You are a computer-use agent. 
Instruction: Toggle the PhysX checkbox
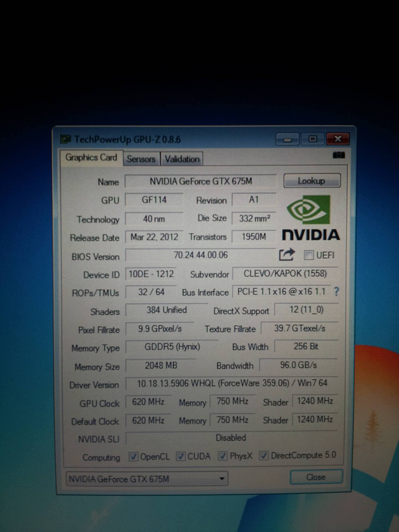tap(223, 456)
